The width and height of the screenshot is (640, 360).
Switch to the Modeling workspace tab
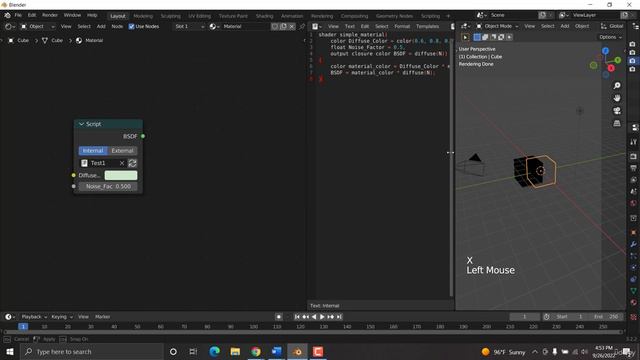pos(143,16)
